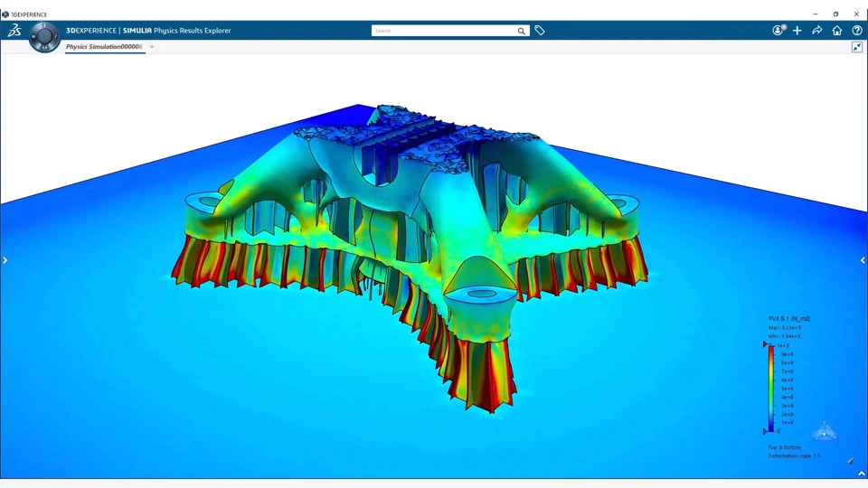Open the tag explorer icon
The width and height of the screenshot is (868, 488).
[540, 31]
